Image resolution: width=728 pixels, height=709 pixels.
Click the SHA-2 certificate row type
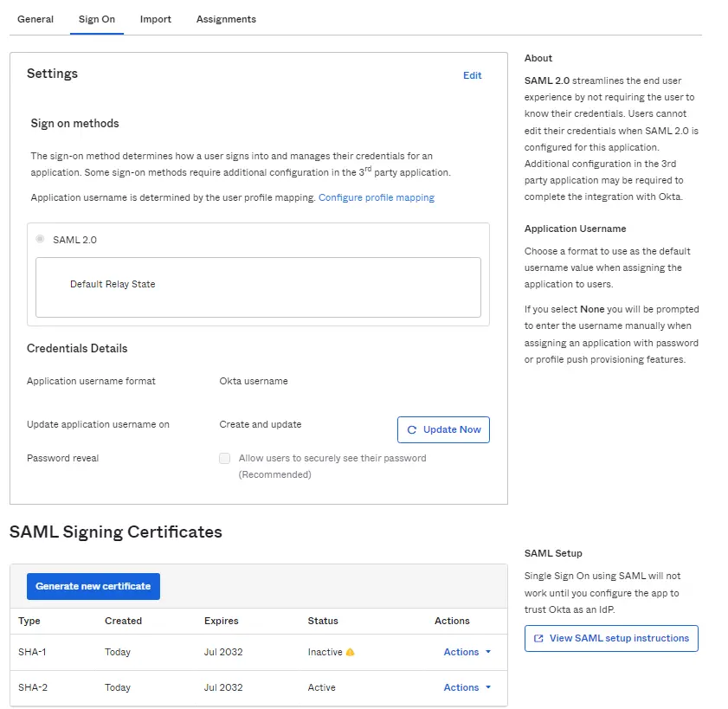point(31,687)
